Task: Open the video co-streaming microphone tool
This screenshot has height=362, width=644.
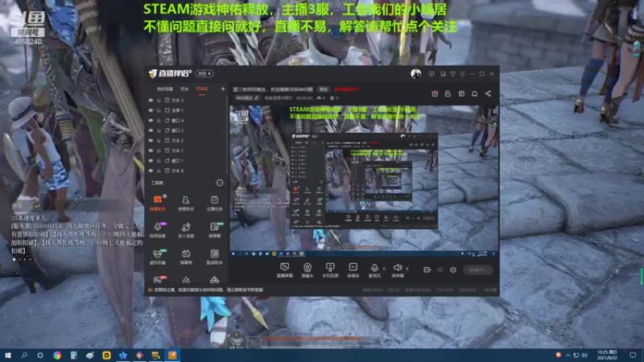Action: 158,229
